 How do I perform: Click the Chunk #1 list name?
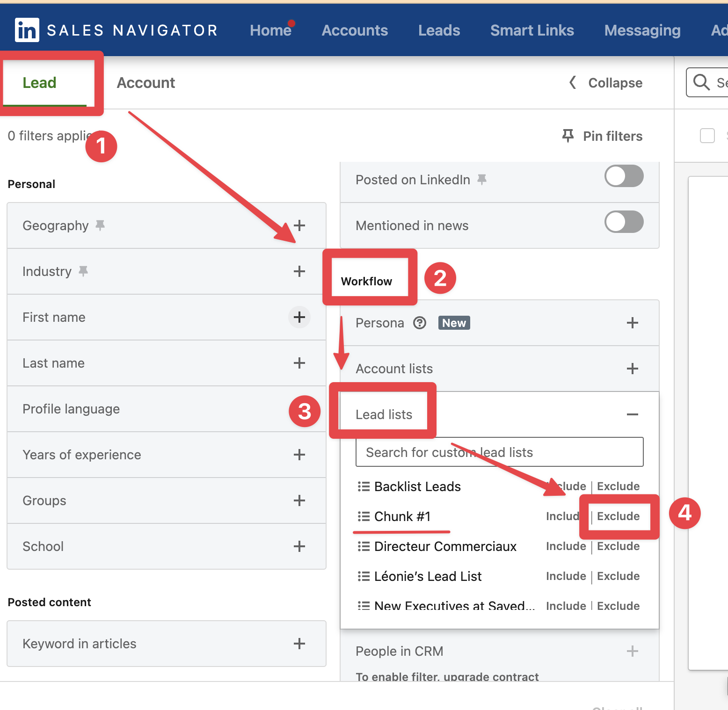[402, 516]
